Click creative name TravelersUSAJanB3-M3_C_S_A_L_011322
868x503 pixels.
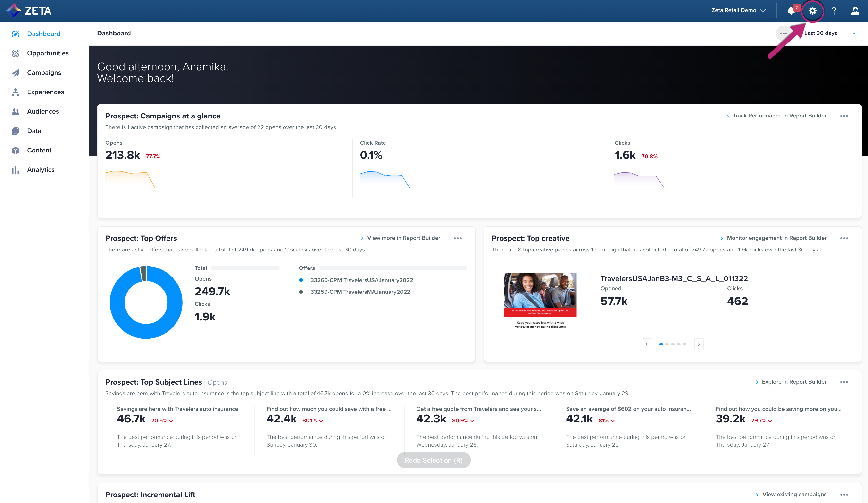pos(674,278)
